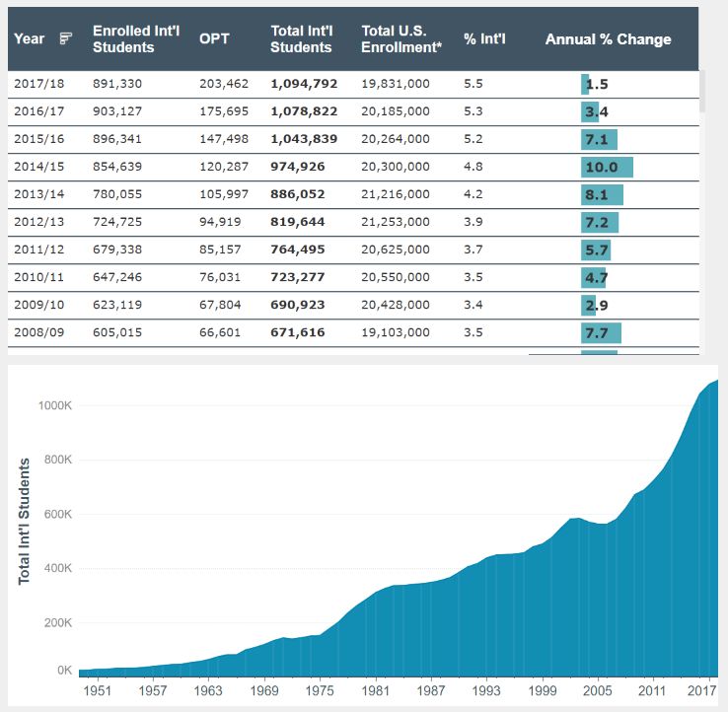This screenshot has width=728, height=712.
Task: Click the total students value 1,078,822
Action: click(304, 111)
